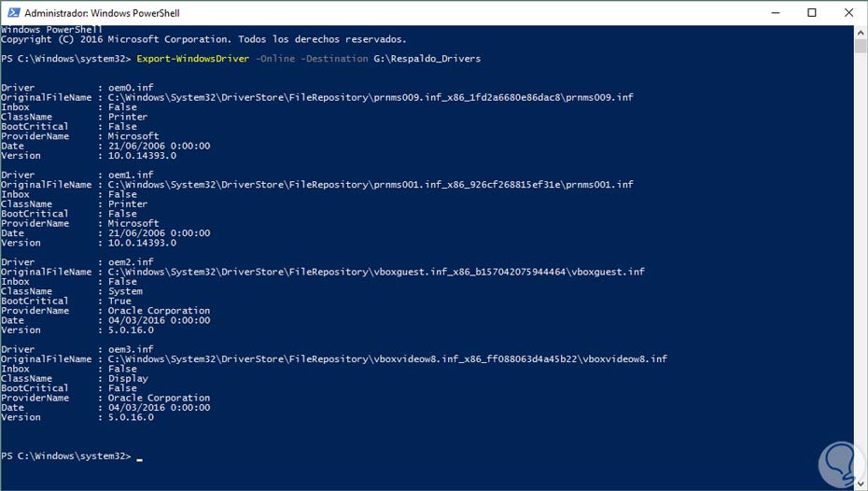Screen dimensions: 868x491
Task: Click the 'Administrador: Windows PowerShell' title text
Action: coord(102,13)
